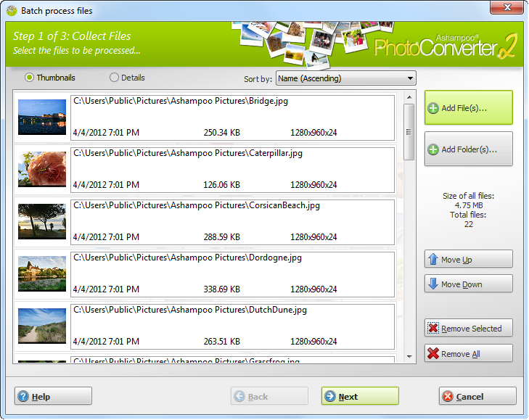Click the CorsicanBeach.jpg file entry
The width and height of the screenshot is (529, 420).
coord(232,222)
